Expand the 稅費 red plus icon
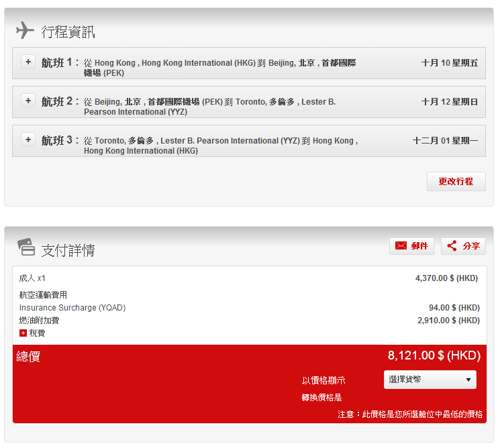The width and height of the screenshot is (498, 448). tap(23, 333)
